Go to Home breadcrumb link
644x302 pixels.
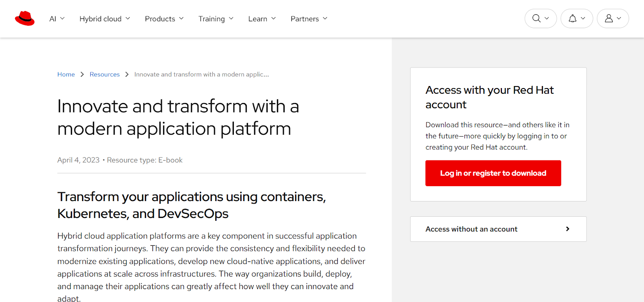pos(66,74)
